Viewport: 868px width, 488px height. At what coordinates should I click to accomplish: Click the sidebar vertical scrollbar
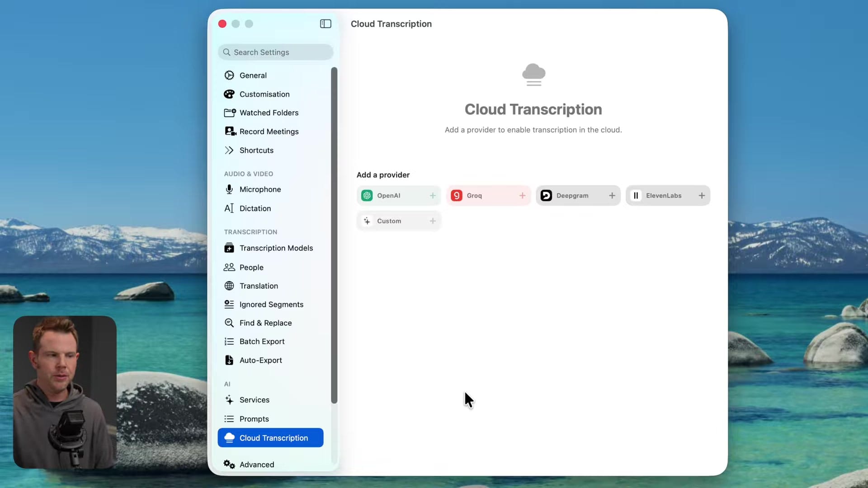[334, 235]
